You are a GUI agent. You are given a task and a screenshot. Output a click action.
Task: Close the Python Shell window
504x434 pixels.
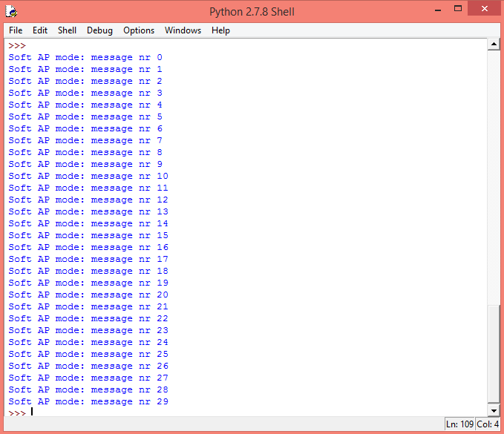click(485, 9)
